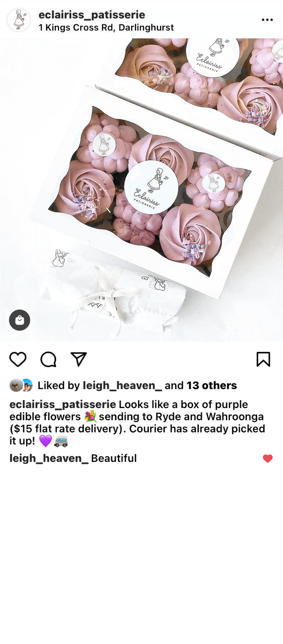View the blue second liker avatar
Viewport: 283px width, 644px height.
pos(27,385)
